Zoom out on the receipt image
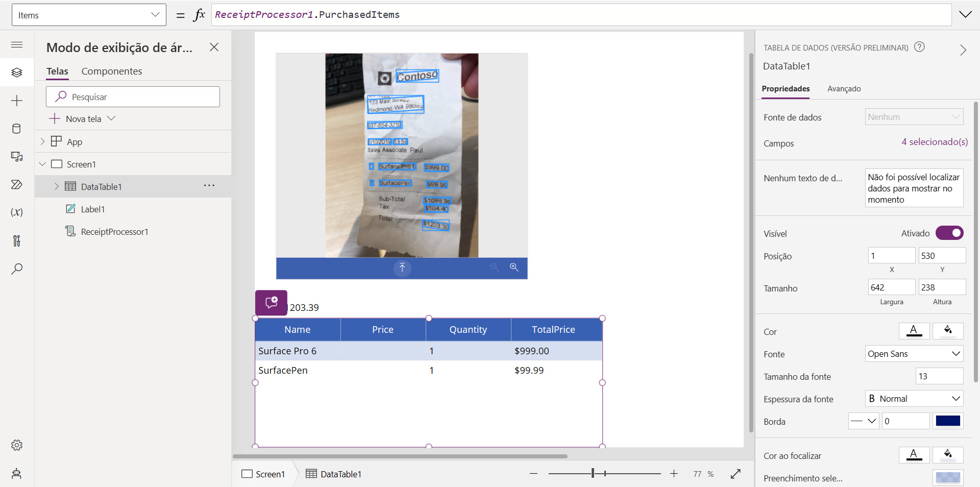Screen dimensions: 980x487 [x=495, y=267]
